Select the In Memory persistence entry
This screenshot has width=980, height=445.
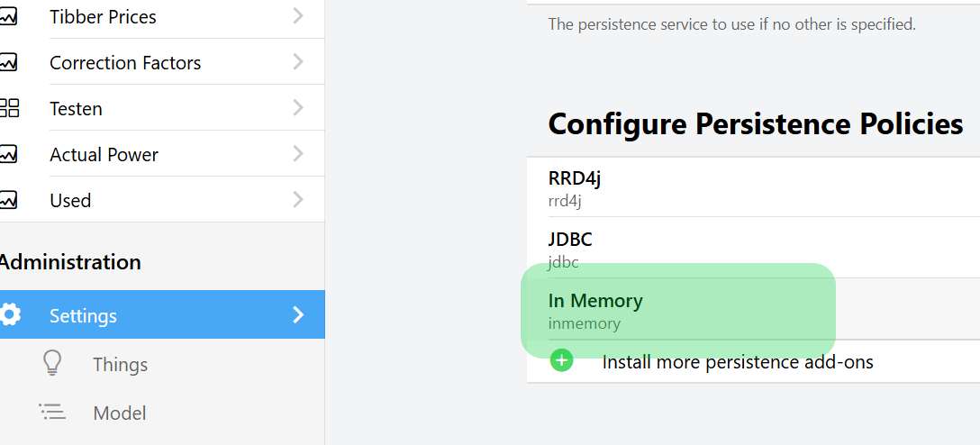[x=595, y=310]
